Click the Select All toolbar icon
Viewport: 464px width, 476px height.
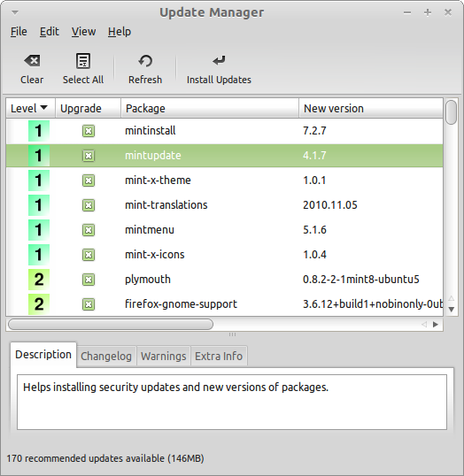[83, 61]
